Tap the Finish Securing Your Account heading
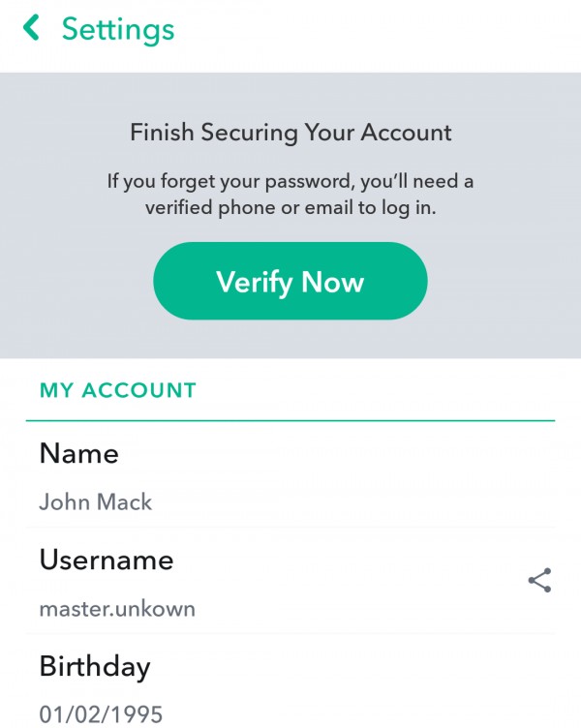 (x=290, y=132)
